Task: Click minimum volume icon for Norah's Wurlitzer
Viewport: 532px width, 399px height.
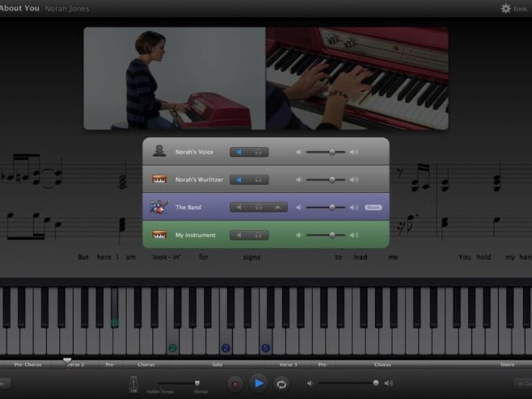Action: (x=299, y=179)
